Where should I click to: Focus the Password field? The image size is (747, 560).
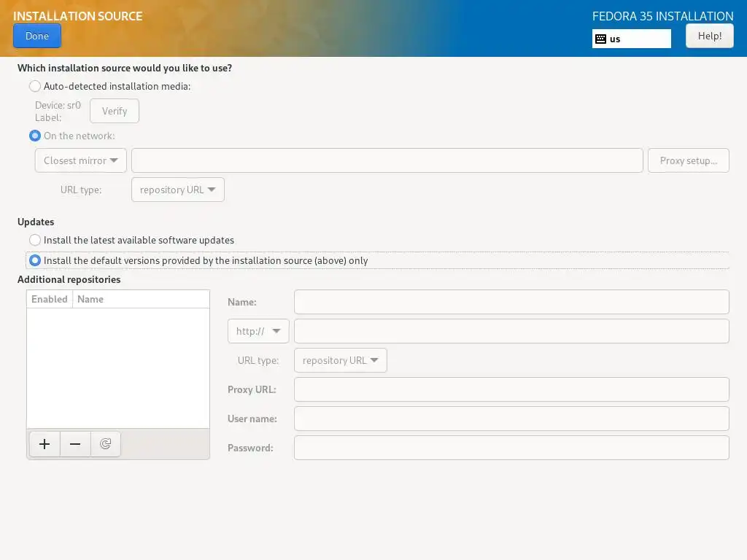tap(511, 448)
